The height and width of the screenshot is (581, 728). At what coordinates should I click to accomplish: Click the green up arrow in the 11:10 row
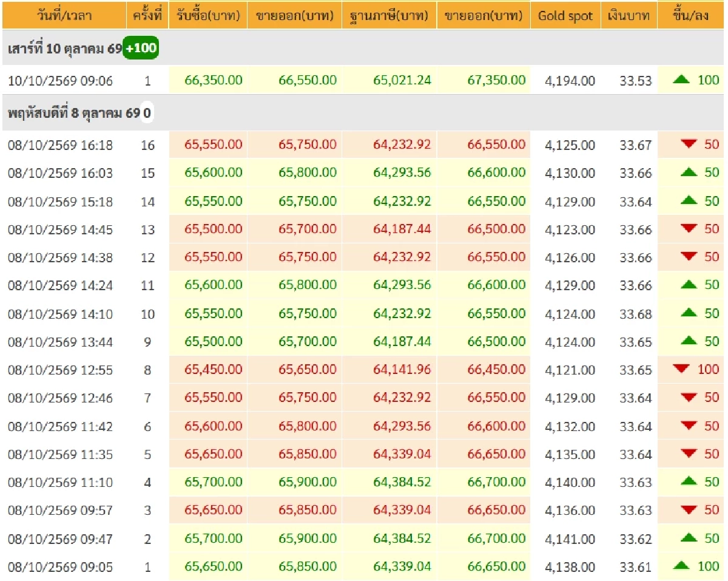[x=689, y=481]
